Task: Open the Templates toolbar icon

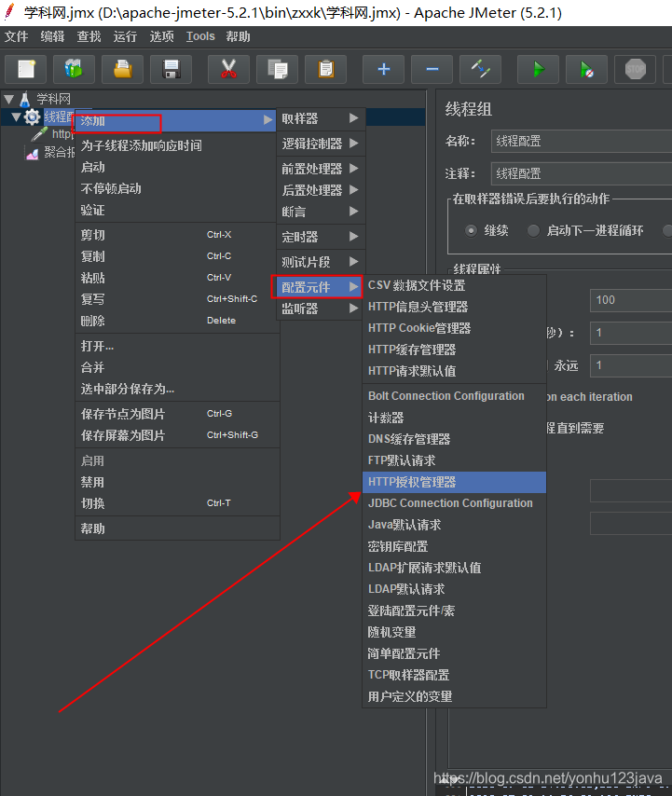Action: pos(75,69)
